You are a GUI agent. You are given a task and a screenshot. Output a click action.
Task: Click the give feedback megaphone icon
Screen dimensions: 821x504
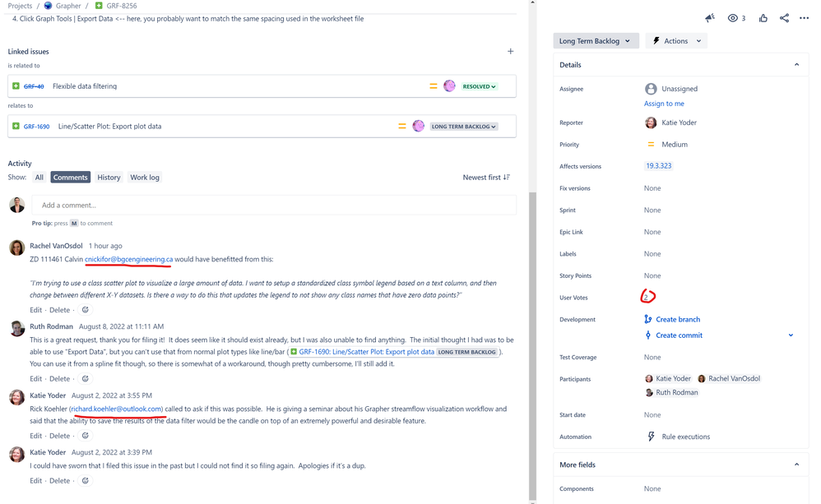711,17
